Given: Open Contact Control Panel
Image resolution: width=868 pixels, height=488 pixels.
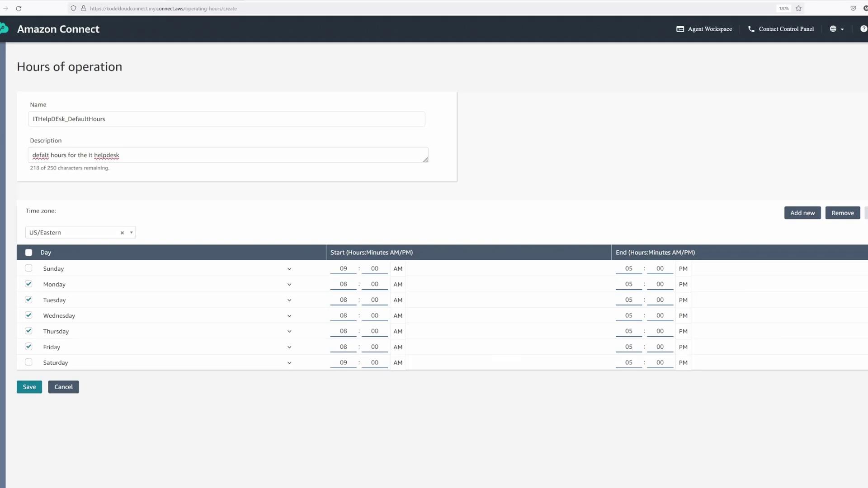Looking at the screenshot, I should (x=781, y=29).
